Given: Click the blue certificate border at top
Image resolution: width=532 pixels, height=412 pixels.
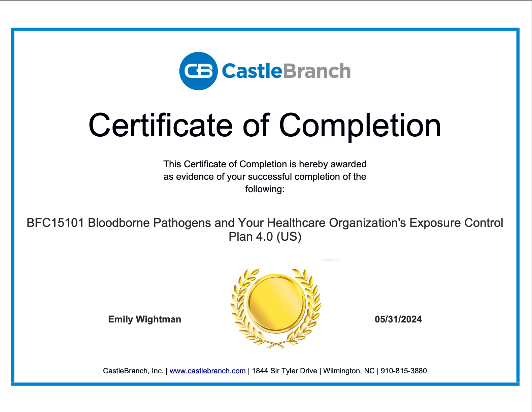Looking at the screenshot, I should (x=265, y=29).
